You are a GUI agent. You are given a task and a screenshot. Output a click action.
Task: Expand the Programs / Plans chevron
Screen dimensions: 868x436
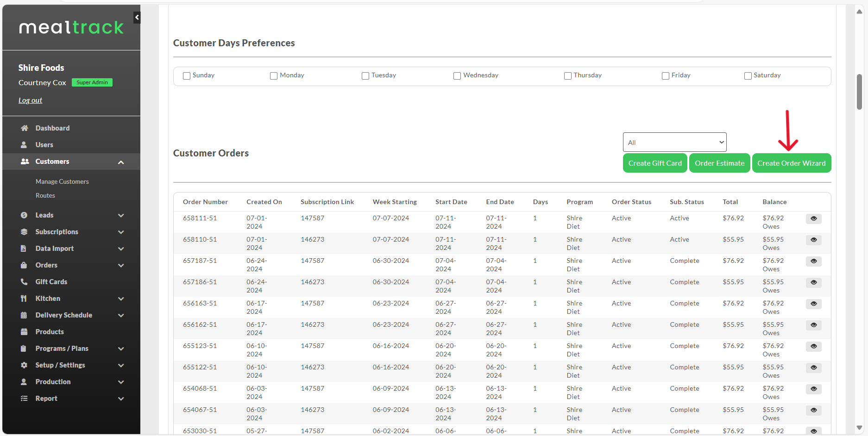click(121, 349)
